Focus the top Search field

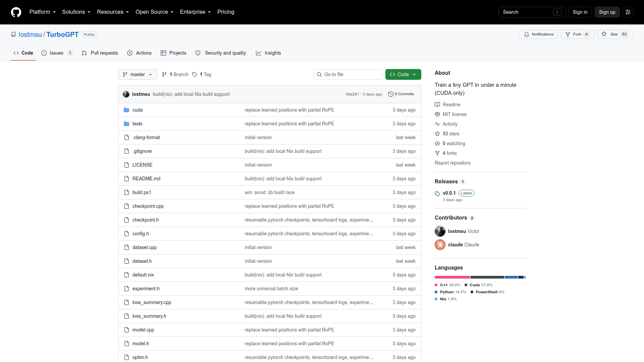coord(532,12)
